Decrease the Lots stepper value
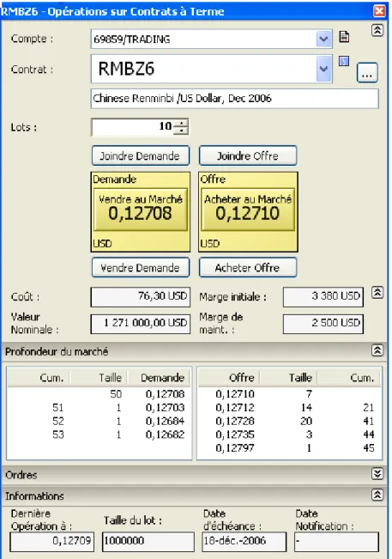This screenshot has height=559, width=392. coord(181,131)
